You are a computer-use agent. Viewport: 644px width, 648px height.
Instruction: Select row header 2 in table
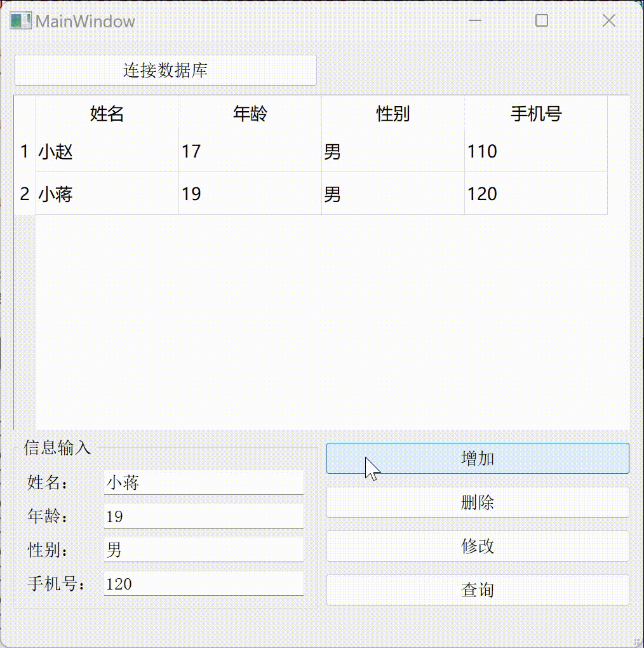(25, 193)
